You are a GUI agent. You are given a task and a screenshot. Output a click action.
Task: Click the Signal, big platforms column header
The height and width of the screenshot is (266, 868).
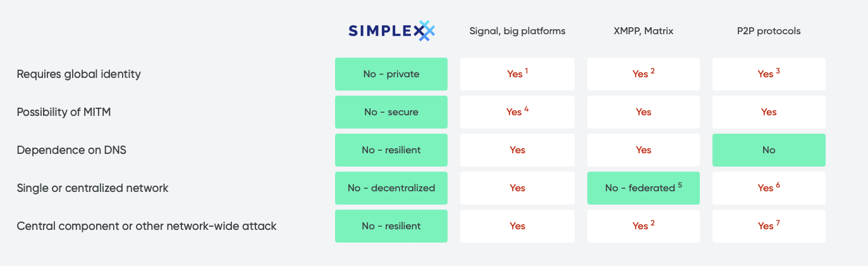(x=517, y=31)
